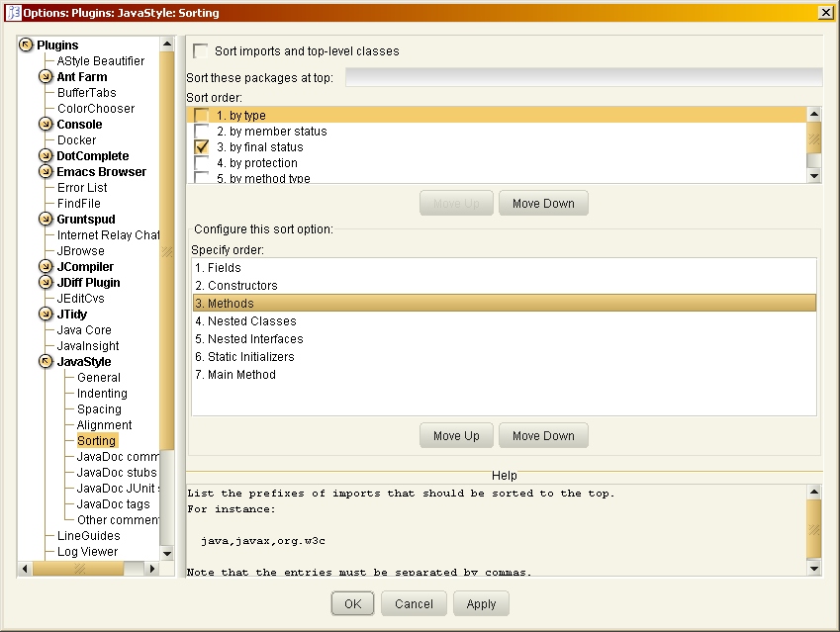
Task: Expand the Ant Farm node icon
Action: [x=47, y=77]
